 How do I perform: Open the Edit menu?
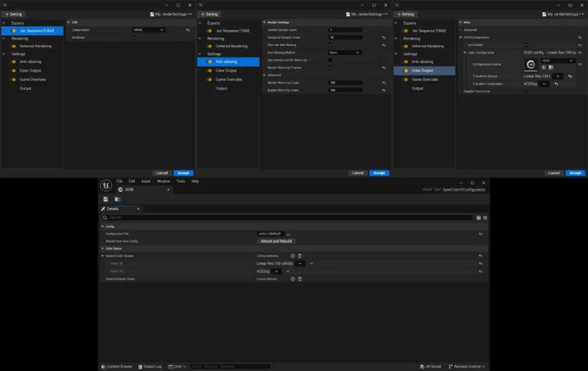click(132, 181)
